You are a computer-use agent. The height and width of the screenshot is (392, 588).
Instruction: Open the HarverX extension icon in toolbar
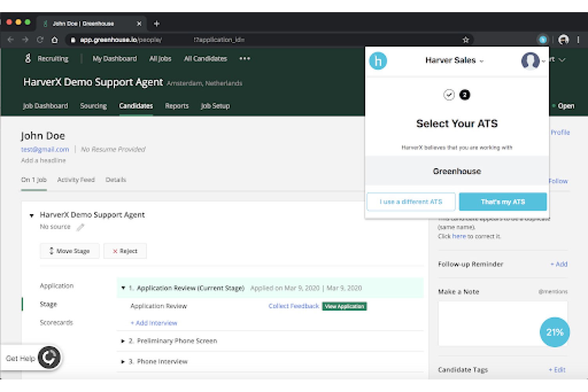point(543,40)
